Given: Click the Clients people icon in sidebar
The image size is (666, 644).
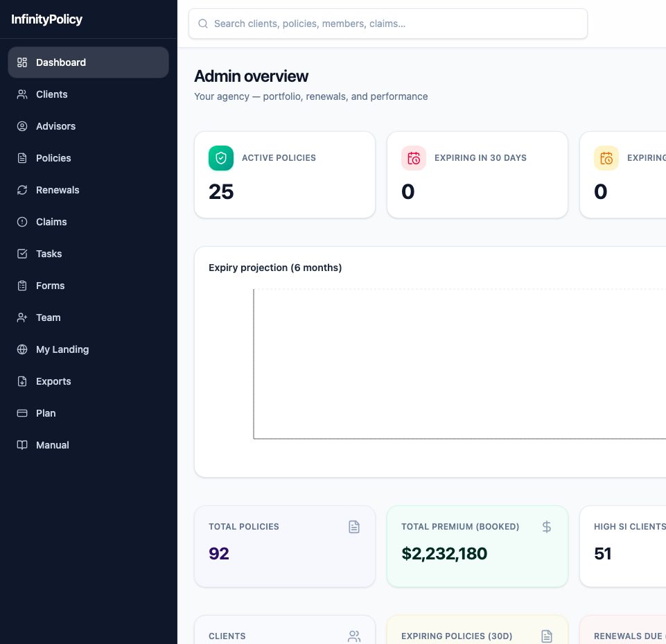Looking at the screenshot, I should click(x=22, y=94).
